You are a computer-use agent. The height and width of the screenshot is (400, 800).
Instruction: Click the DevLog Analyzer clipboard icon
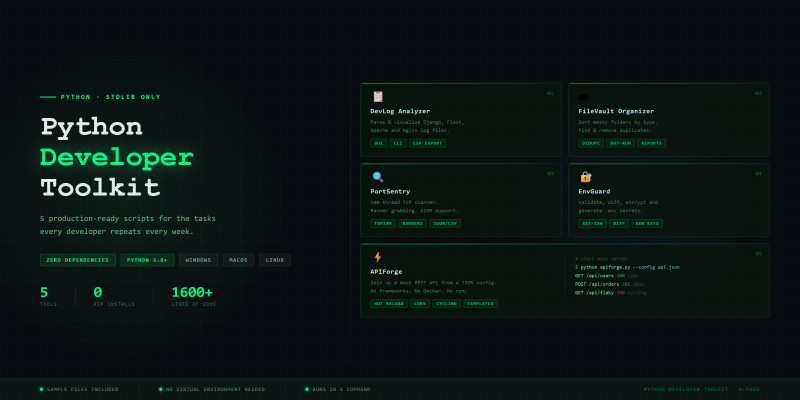tap(377, 96)
